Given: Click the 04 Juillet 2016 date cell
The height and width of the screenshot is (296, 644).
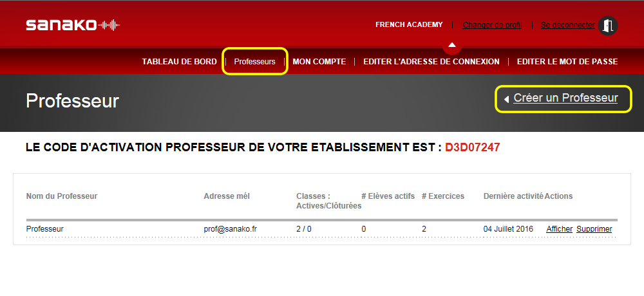Looking at the screenshot, I should (x=509, y=229).
